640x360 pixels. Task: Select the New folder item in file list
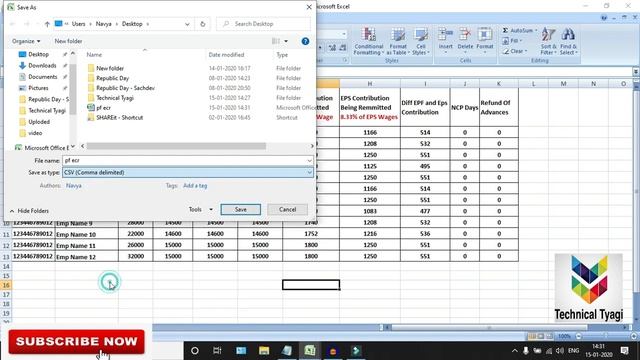(110, 68)
